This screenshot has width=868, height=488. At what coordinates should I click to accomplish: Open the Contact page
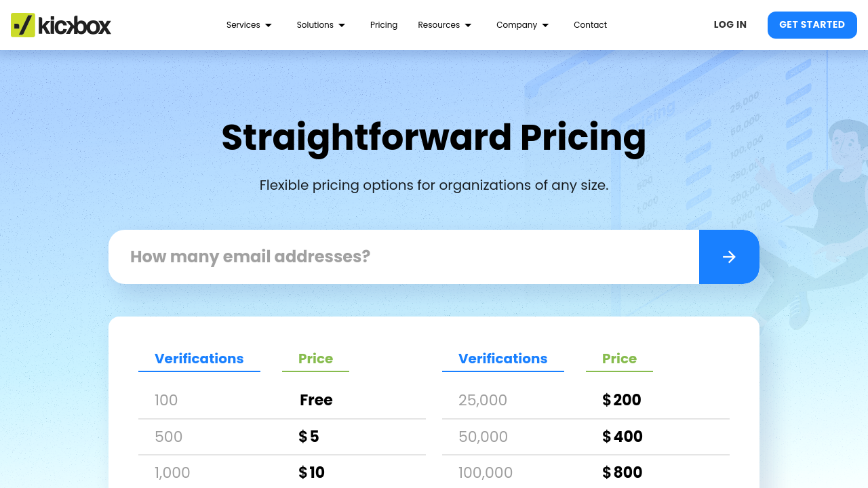[x=590, y=25]
